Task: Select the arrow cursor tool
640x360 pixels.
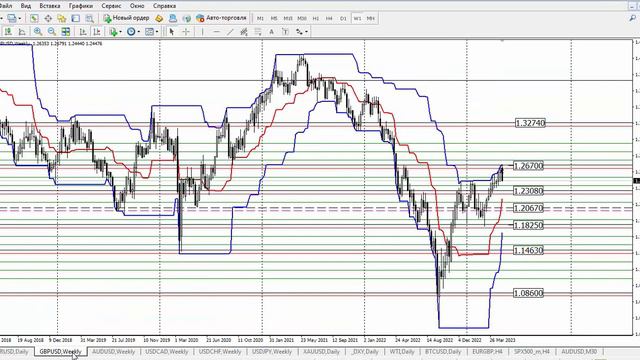Action: point(172,32)
